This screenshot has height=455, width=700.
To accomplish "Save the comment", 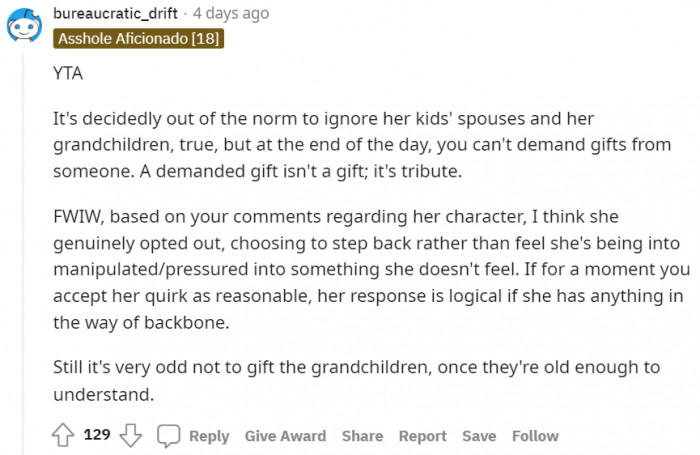I will (479, 436).
